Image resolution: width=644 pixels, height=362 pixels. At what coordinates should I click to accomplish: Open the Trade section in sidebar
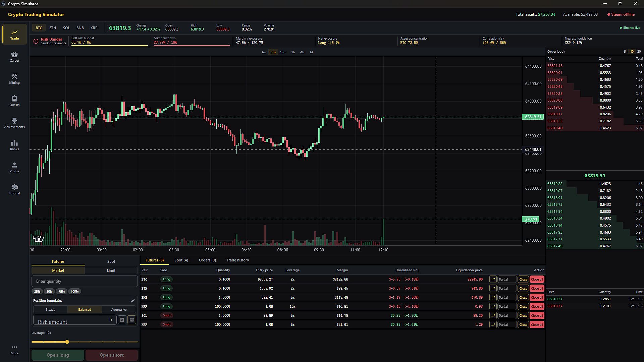(x=14, y=34)
